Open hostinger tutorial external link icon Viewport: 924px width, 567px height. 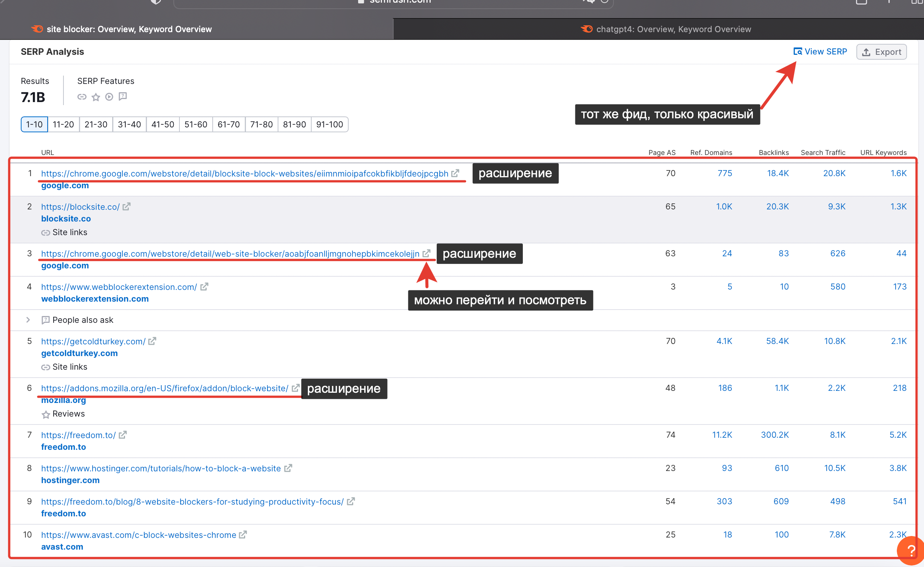click(x=288, y=468)
